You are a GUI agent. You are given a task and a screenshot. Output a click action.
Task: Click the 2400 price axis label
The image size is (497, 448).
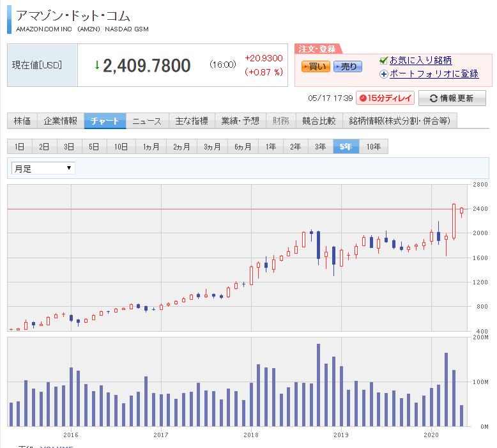480,208
